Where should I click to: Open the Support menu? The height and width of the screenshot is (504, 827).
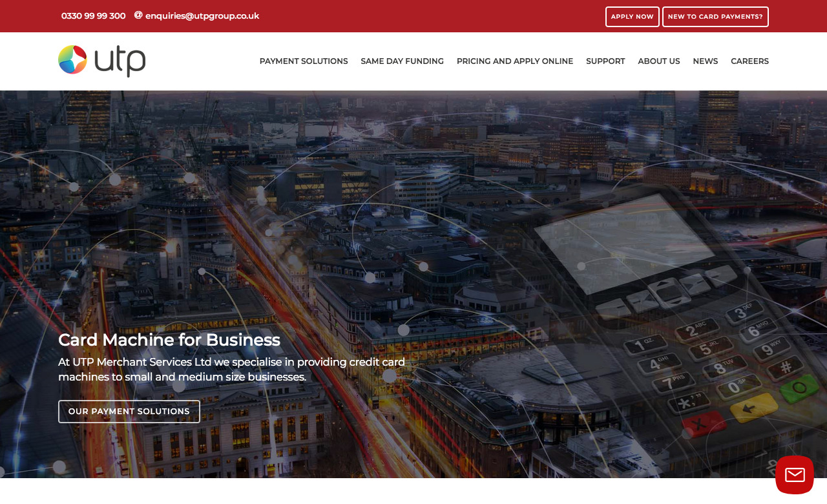[605, 61]
